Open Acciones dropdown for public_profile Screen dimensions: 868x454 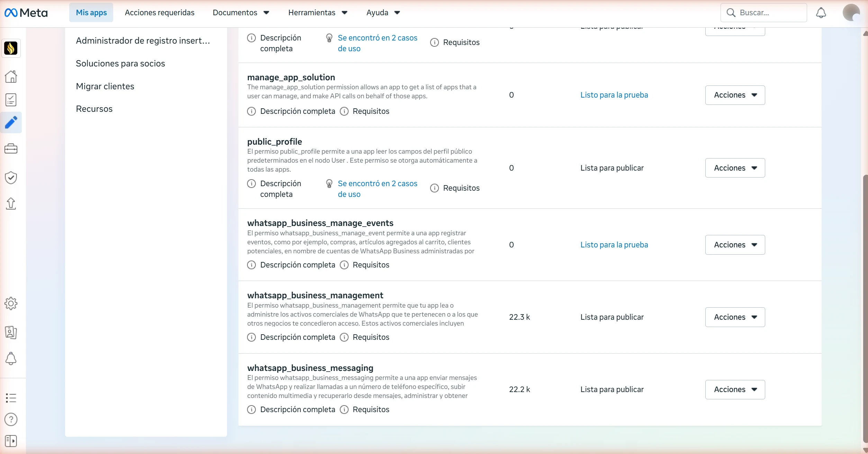coord(735,168)
